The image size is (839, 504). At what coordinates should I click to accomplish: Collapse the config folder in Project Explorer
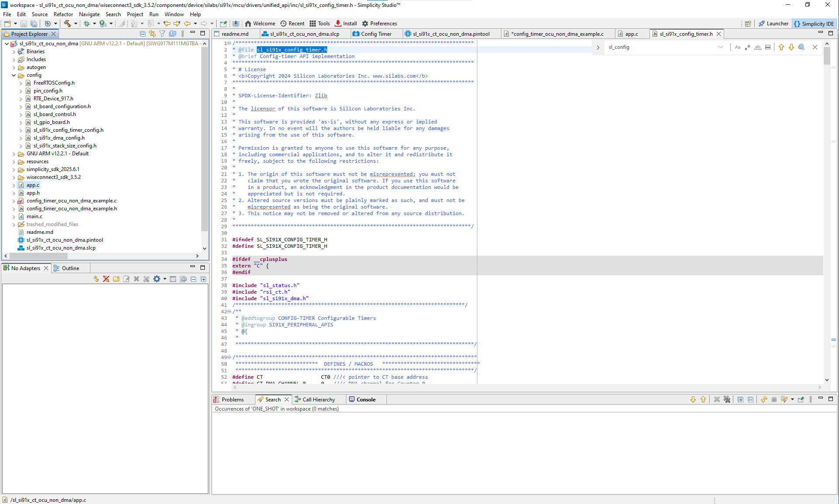(x=14, y=75)
